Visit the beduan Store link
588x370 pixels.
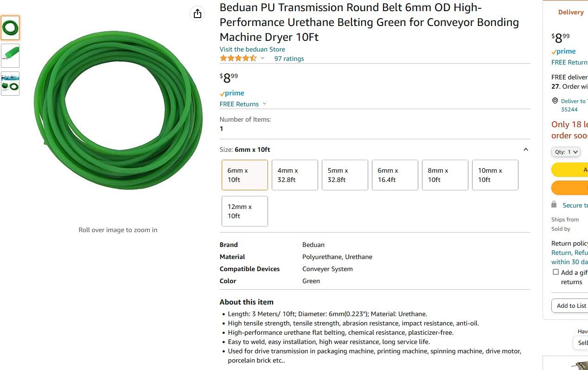coord(252,49)
